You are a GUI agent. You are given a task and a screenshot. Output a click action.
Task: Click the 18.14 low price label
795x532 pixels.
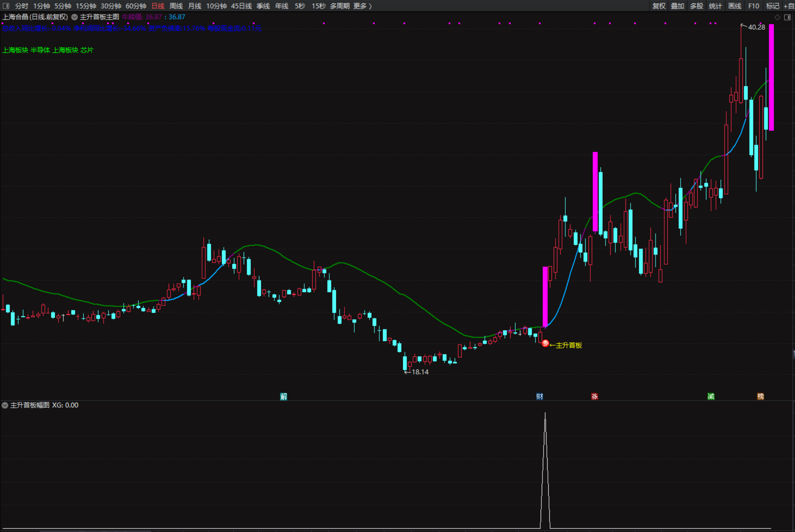coord(420,372)
